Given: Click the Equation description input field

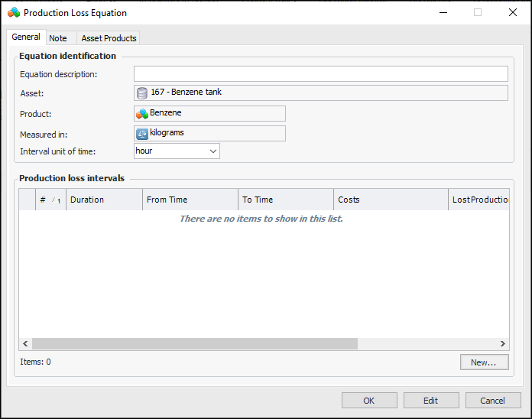Looking at the screenshot, I should pos(320,74).
